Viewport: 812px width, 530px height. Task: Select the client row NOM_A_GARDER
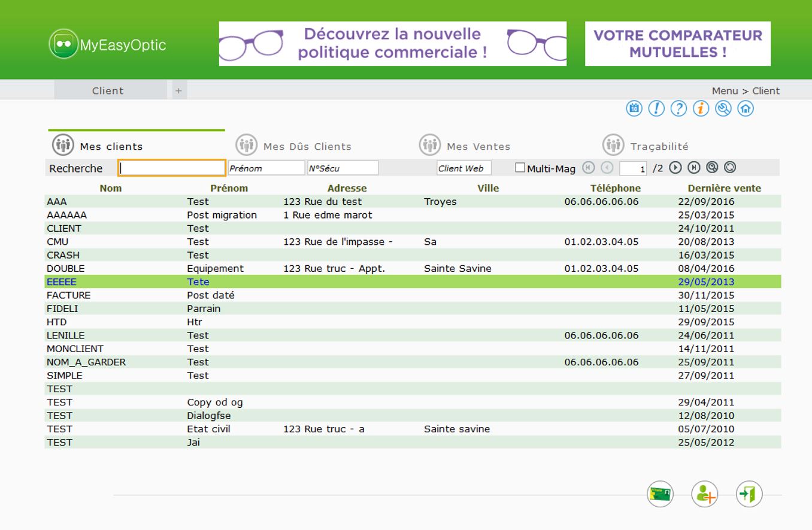[413, 362]
